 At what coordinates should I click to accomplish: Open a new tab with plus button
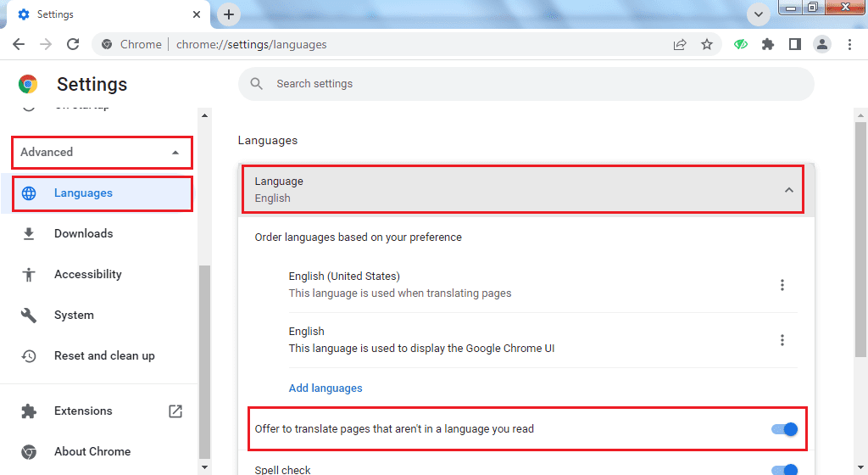(229, 14)
